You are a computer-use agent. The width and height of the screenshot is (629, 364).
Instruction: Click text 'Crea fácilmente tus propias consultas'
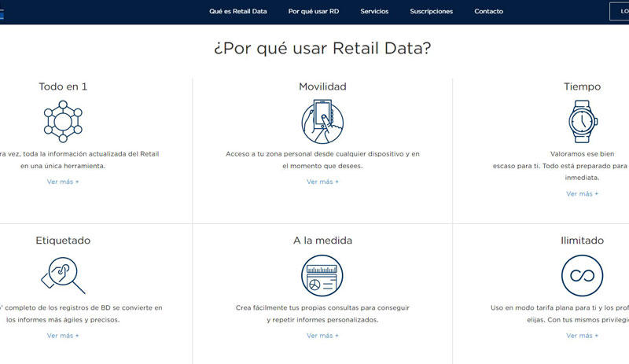click(297, 308)
